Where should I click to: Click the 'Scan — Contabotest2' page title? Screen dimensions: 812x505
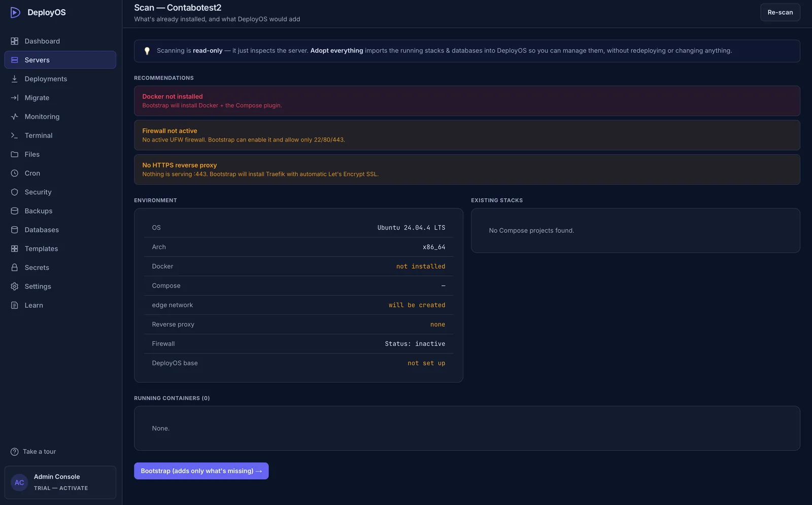(x=178, y=8)
